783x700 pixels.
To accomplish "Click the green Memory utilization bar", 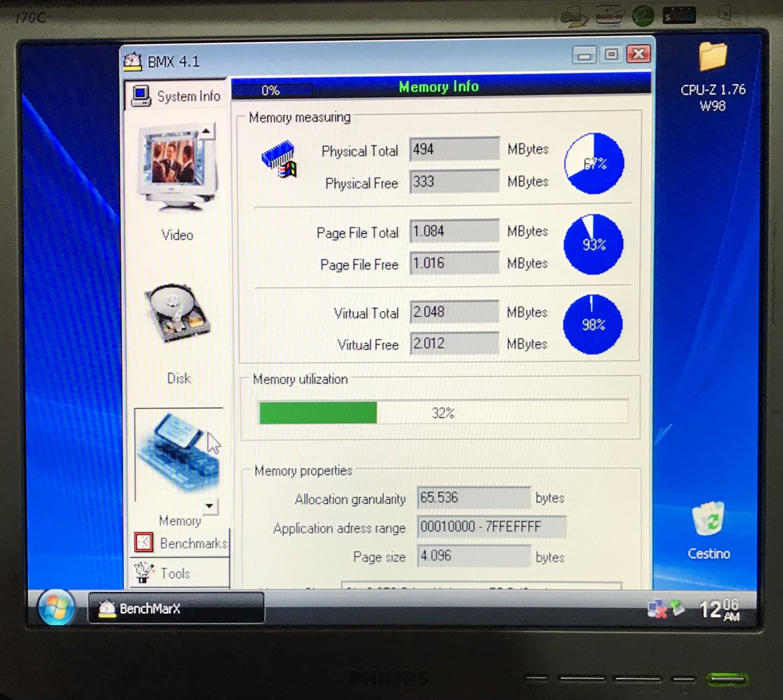I will (x=318, y=413).
